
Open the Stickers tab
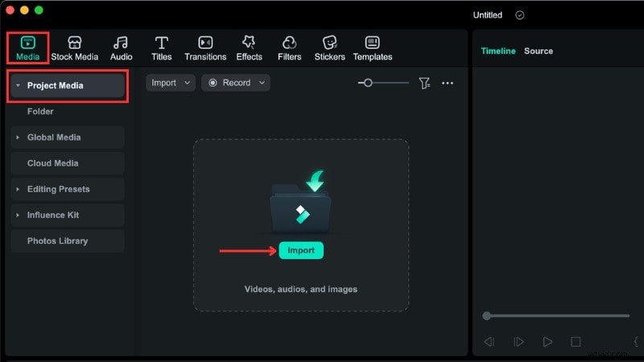click(x=329, y=48)
